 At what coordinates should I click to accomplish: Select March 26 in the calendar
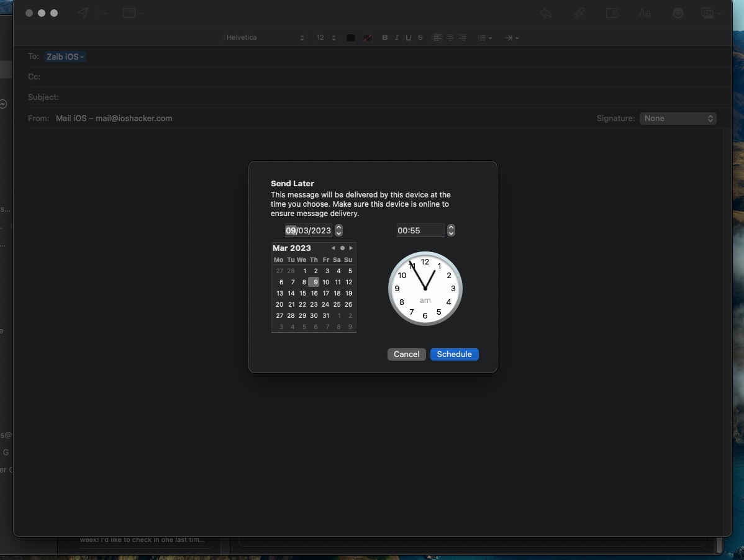pos(348,304)
